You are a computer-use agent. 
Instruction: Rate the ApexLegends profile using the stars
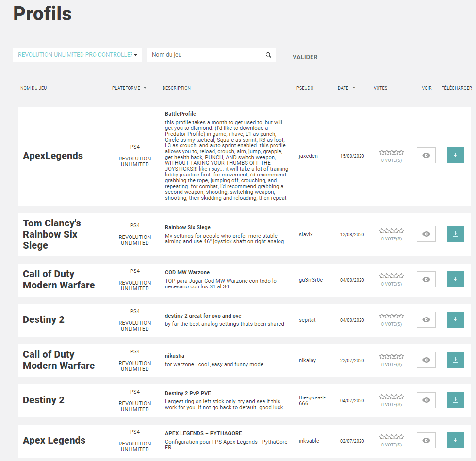[392, 152]
